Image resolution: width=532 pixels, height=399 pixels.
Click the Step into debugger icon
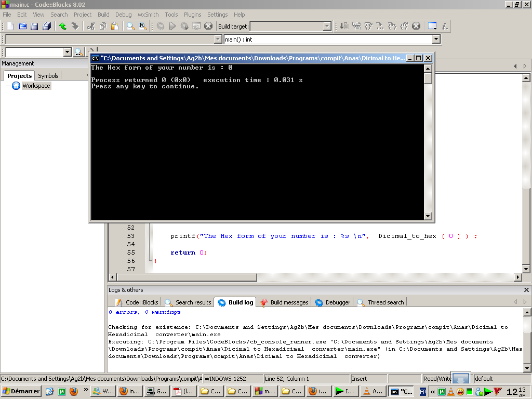pyautogui.click(x=380, y=26)
